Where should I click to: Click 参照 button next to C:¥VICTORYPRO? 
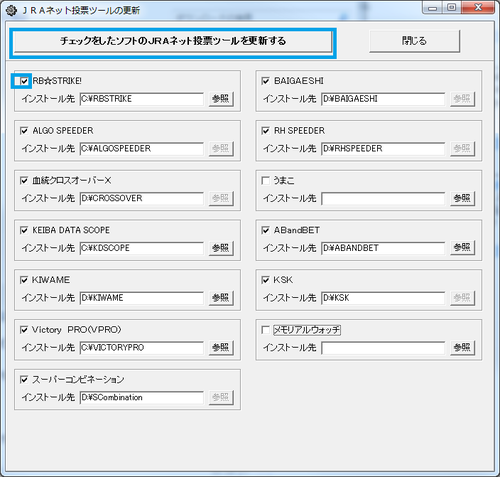221,348
